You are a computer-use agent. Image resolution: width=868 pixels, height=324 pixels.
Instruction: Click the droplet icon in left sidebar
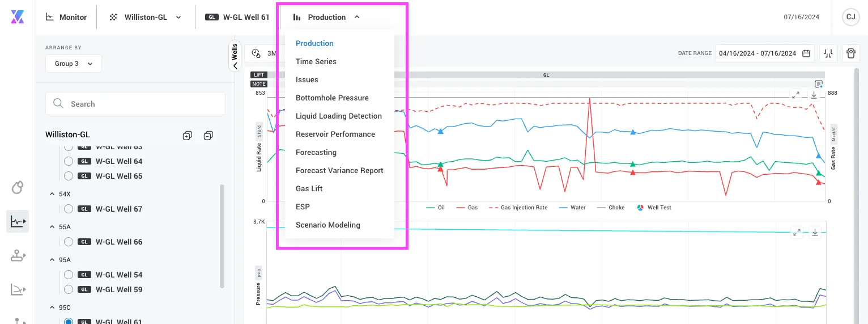[18, 188]
